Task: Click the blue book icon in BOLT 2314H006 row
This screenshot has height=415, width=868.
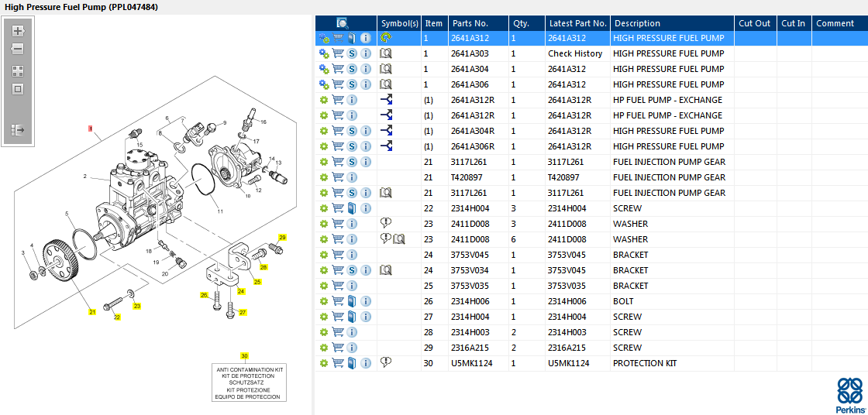Action: [352, 301]
